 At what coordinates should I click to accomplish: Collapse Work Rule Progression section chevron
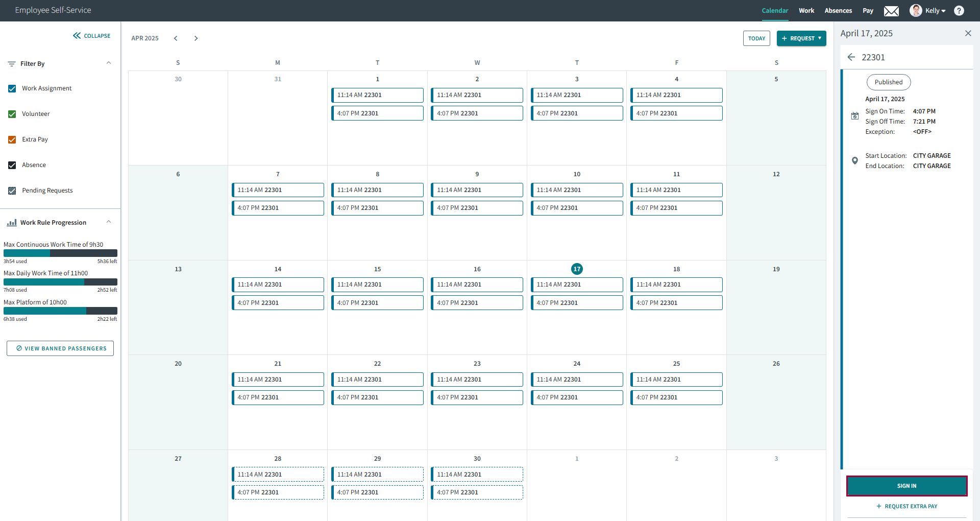click(x=109, y=222)
